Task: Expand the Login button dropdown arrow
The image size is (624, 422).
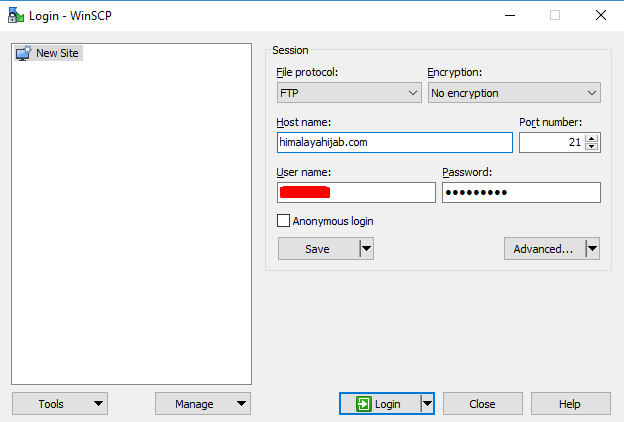Action: pos(427,404)
